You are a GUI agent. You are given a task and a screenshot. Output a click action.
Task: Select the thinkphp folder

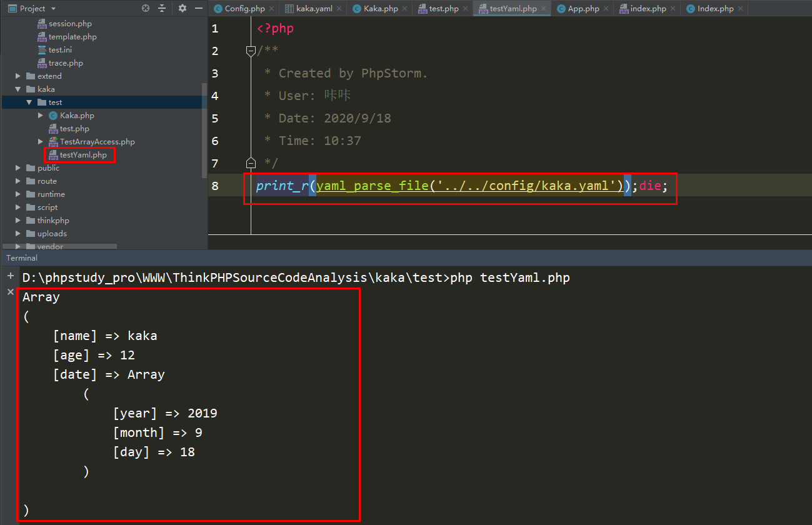tap(53, 221)
